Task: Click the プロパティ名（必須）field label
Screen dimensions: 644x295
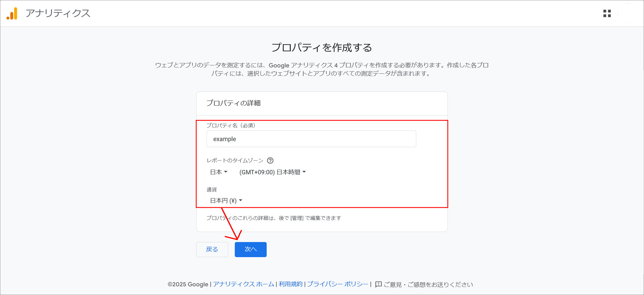Action: point(231,125)
